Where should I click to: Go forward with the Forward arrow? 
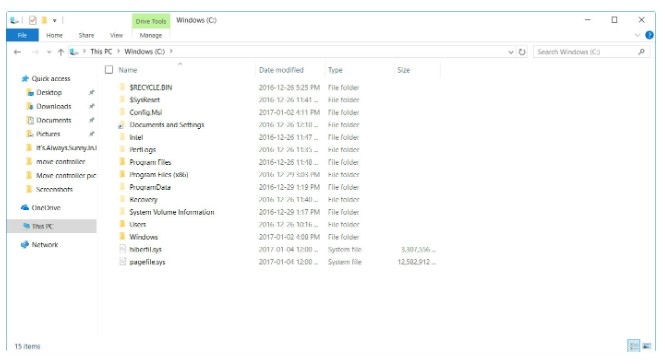click(35, 52)
